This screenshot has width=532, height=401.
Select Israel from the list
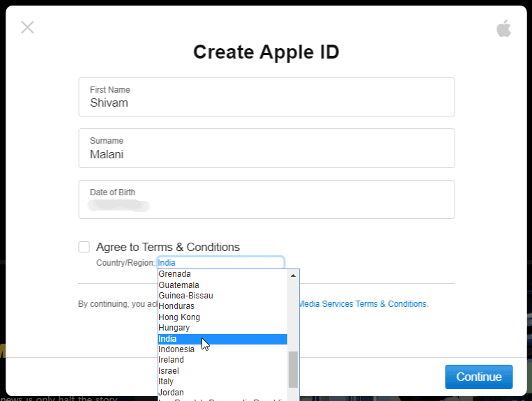pyautogui.click(x=222, y=371)
